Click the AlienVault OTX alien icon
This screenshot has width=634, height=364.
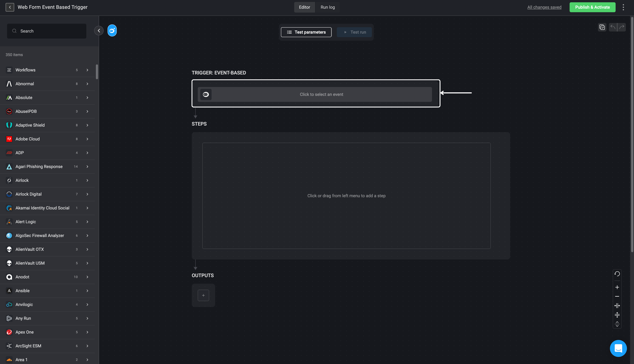click(x=9, y=249)
